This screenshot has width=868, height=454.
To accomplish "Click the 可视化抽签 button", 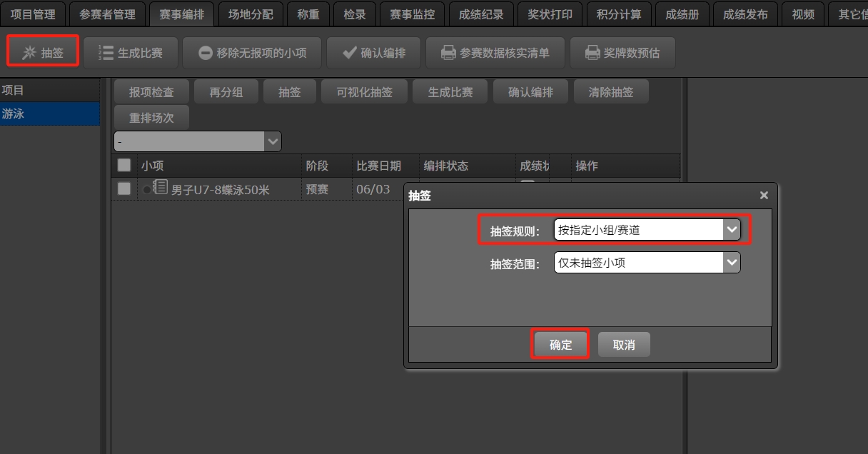I will (364, 91).
